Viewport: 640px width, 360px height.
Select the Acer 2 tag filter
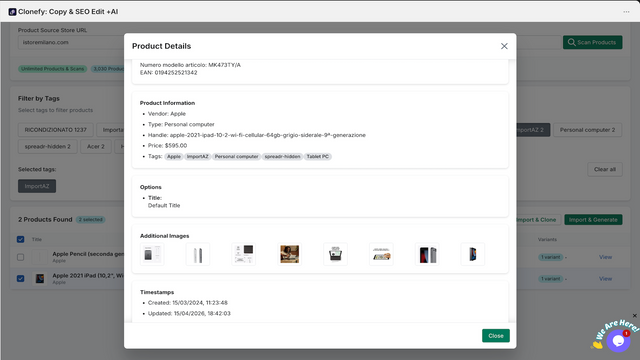click(x=96, y=146)
